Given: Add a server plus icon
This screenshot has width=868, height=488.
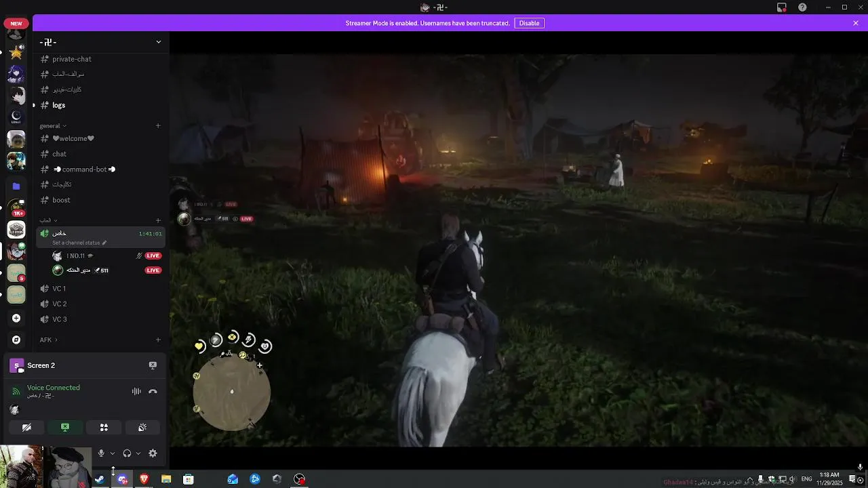Looking at the screenshot, I should pyautogui.click(x=16, y=318).
